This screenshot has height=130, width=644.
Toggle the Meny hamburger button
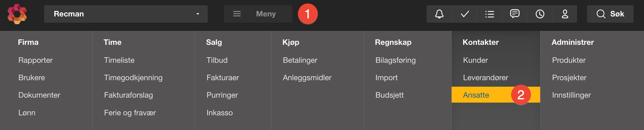tap(258, 14)
